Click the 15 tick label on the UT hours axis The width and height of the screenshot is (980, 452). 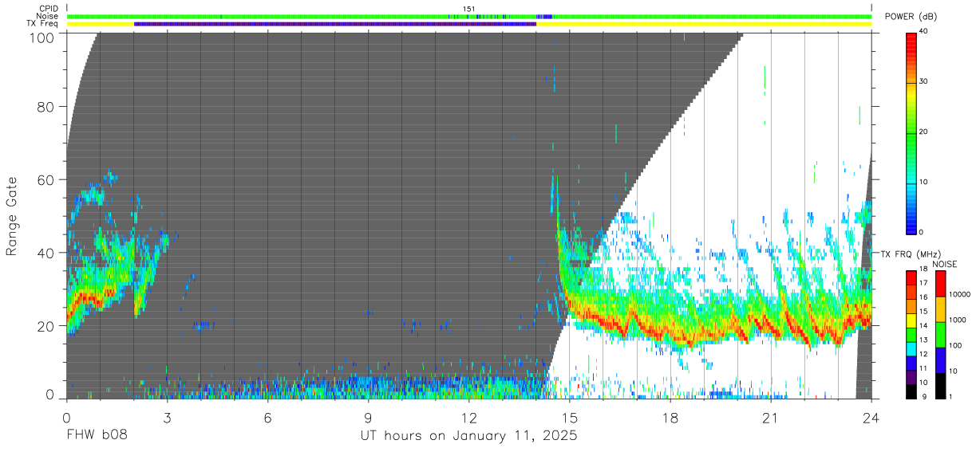click(570, 418)
